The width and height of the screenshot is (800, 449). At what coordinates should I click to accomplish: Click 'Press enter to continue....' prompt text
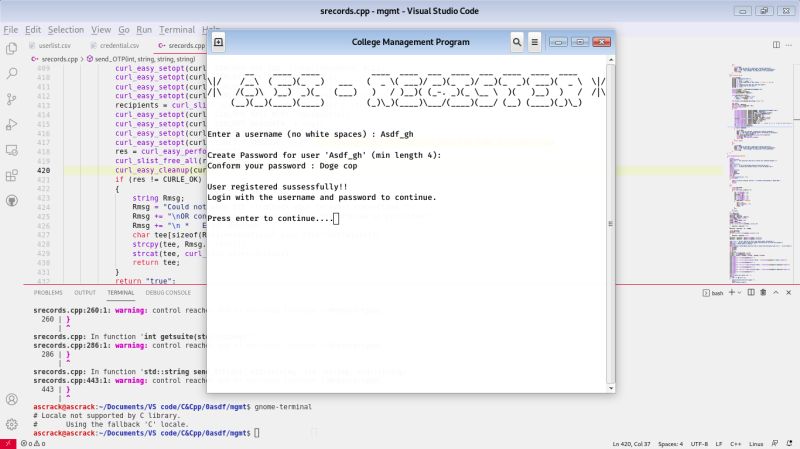(270, 218)
